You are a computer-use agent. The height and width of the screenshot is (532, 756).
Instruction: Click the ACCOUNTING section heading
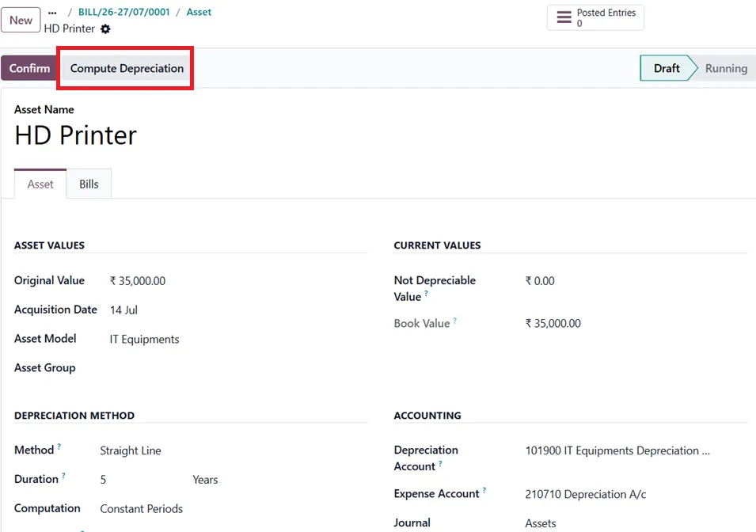427,416
